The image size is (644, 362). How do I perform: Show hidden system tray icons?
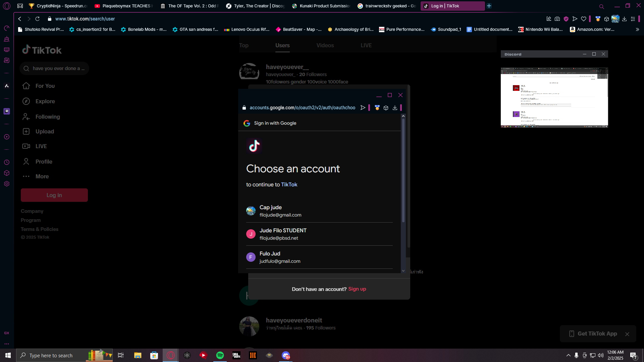point(568,355)
